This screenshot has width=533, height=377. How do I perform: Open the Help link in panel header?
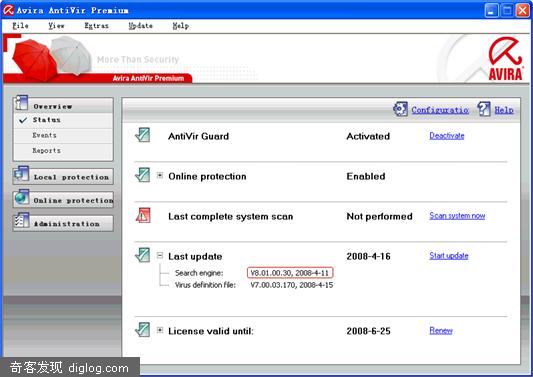pos(504,110)
